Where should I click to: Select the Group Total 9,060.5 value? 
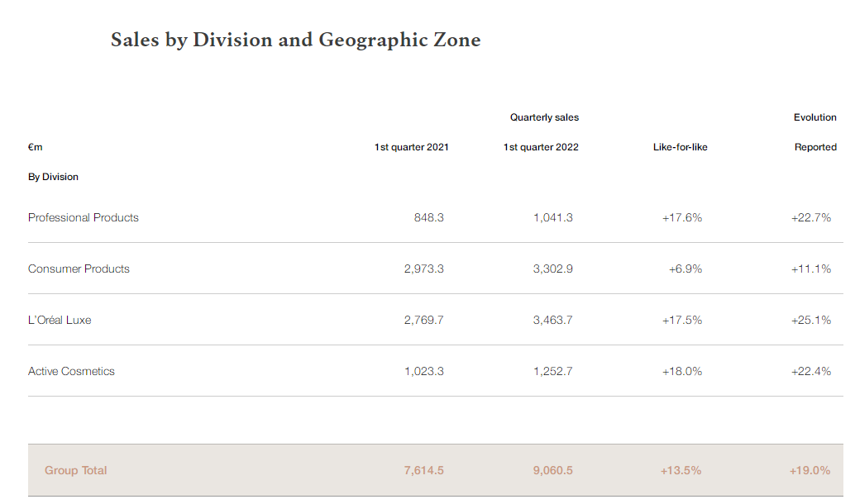(552, 470)
